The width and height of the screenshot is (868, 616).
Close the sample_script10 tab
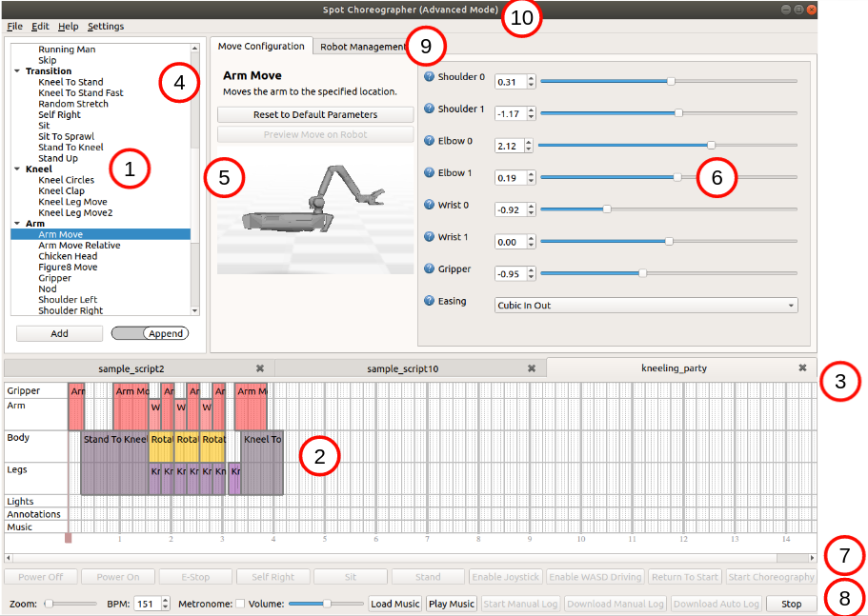tap(532, 368)
